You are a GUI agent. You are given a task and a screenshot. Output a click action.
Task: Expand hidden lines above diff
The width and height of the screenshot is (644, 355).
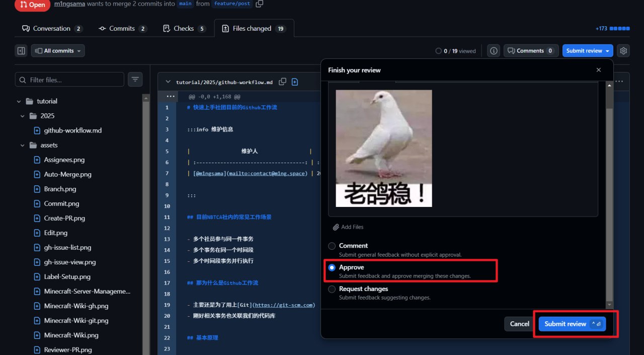click(170, 96)
